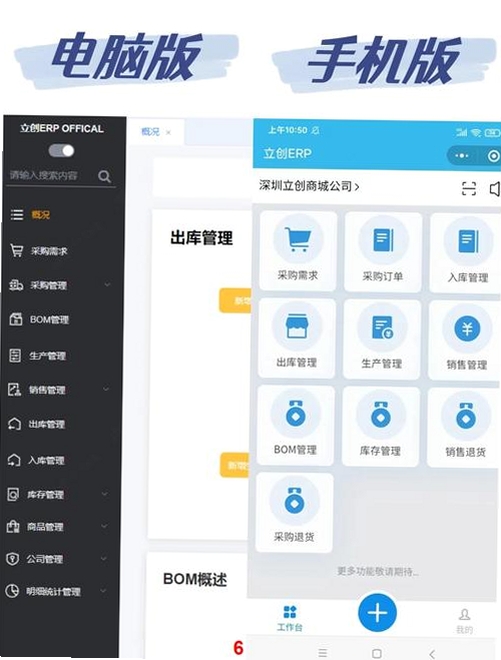Screen dimensions: 501x660
Task: Switch to the 我的 bottom tab
Action: pos(464,621)
